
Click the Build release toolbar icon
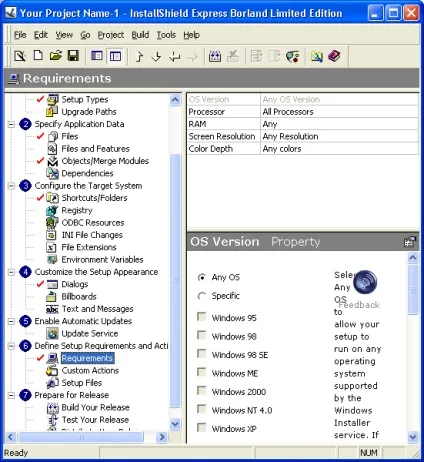click(x=215, y=56)
